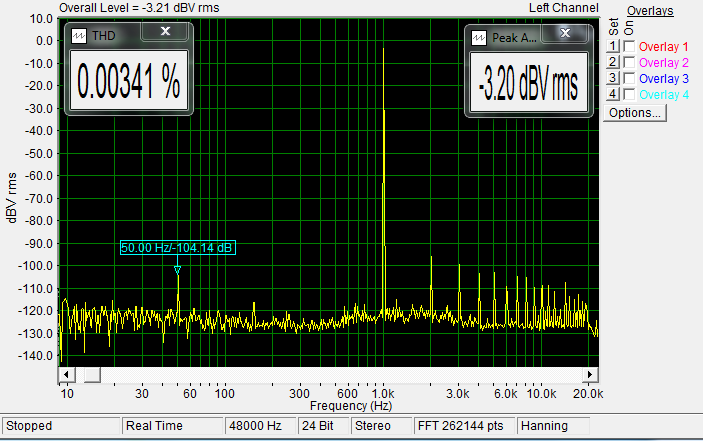This screenshot has height=441, width=703.
Task: Click the THD window title text
Action: point(104,36)
